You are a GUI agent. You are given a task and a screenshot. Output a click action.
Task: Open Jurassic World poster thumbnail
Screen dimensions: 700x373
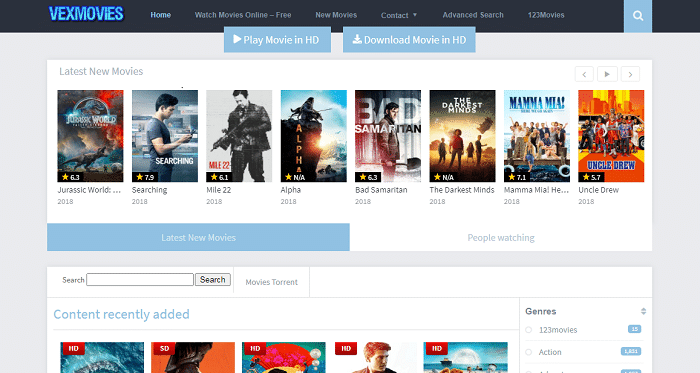click(x=90, y=136)
